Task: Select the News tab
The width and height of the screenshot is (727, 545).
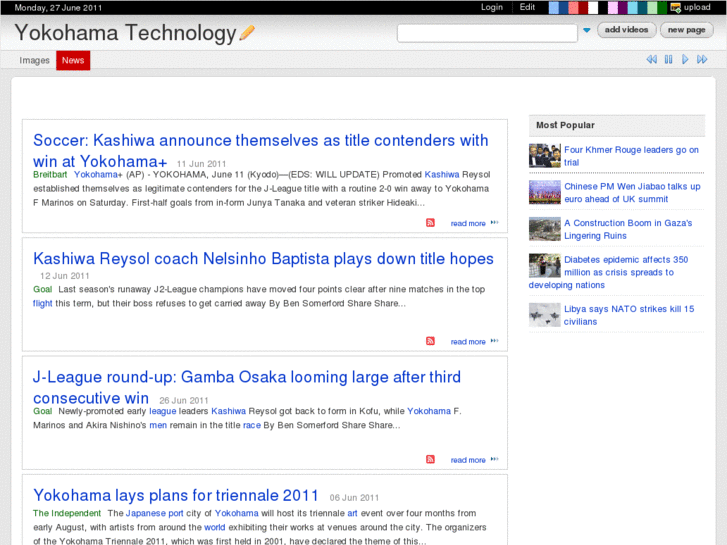Action: (73, 60)
